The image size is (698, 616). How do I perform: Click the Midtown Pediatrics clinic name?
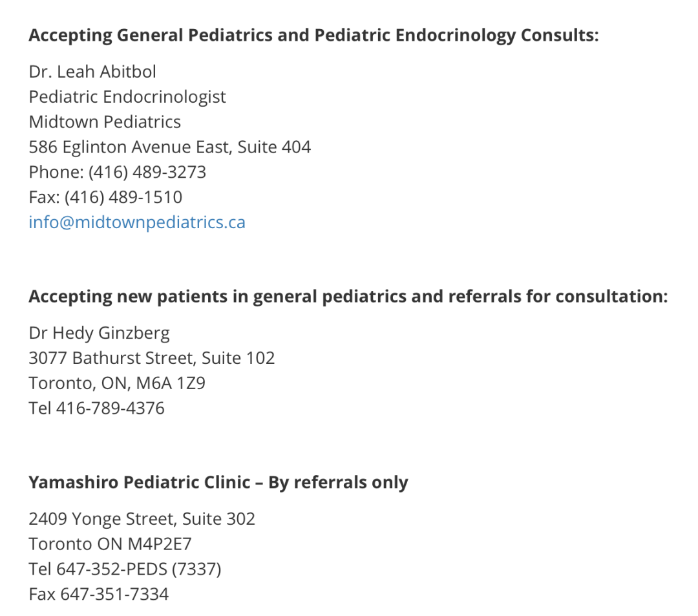105,122
